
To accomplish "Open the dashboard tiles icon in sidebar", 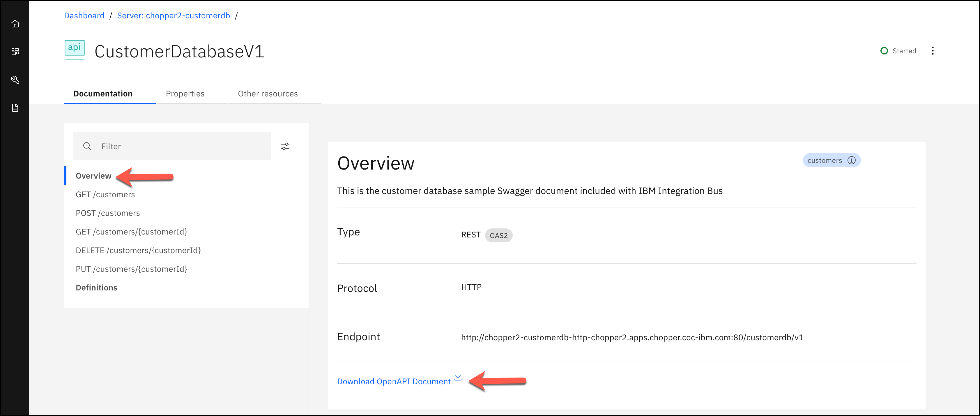I will (15, 52).
